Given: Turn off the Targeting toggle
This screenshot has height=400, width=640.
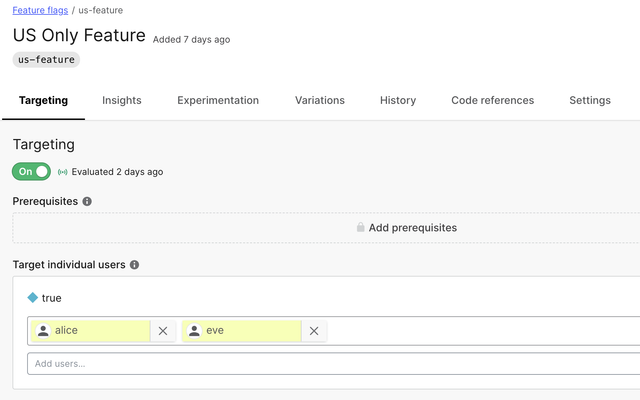Looking at the screenshot, I should pos(31,172).
